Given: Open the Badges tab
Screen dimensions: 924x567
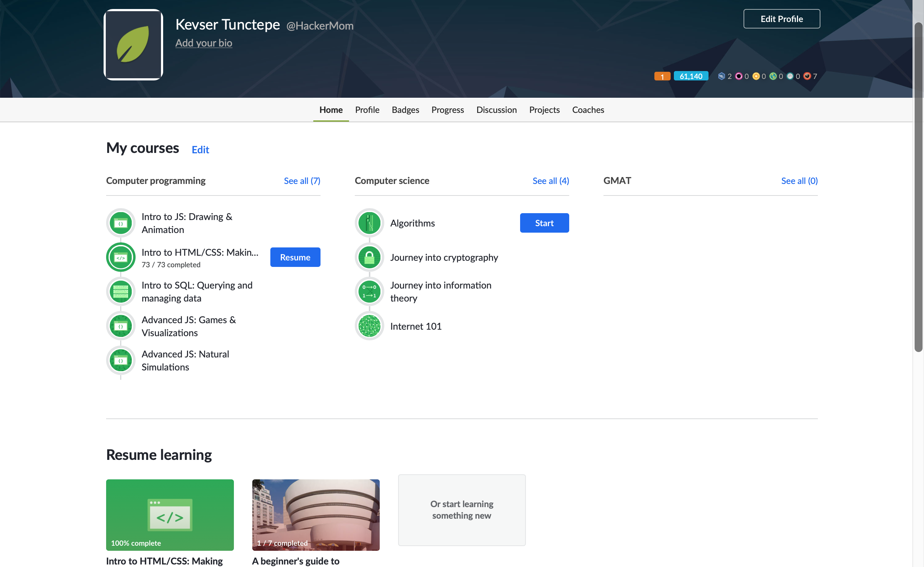Looking at the screenshot, I should pos(405,110).
